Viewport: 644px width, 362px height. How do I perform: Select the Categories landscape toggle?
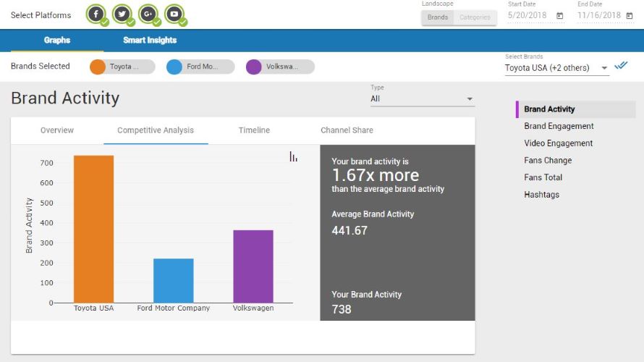coord(475,17)
